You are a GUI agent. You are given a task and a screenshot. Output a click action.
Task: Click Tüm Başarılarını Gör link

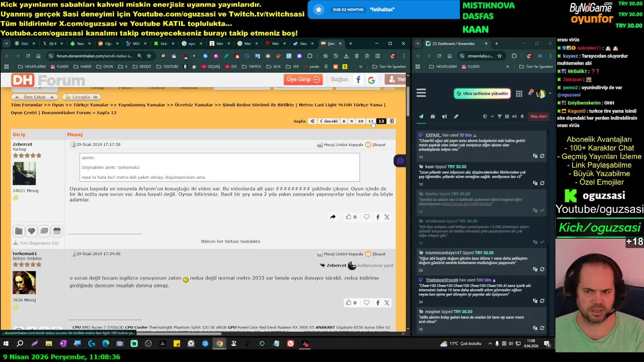[x=35, y=243]
